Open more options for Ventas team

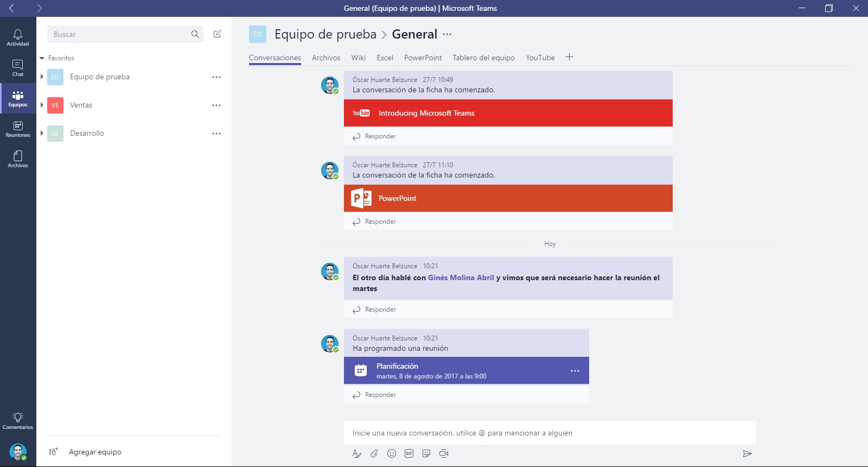tap(216, 105)
